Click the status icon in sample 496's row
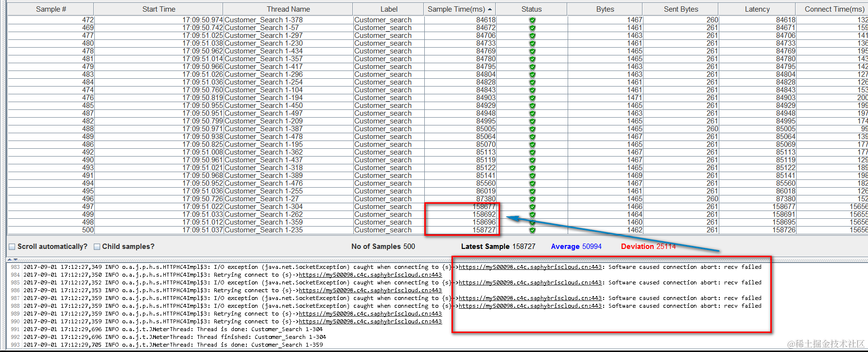 tap(532, 199)
